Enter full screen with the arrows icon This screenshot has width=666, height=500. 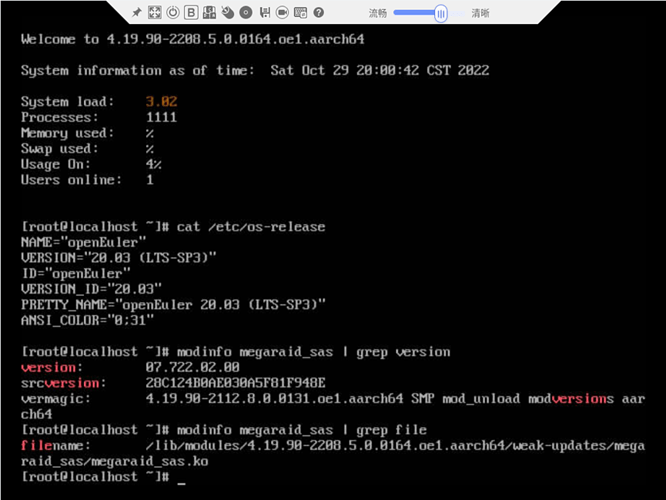[x=155, y=13]
